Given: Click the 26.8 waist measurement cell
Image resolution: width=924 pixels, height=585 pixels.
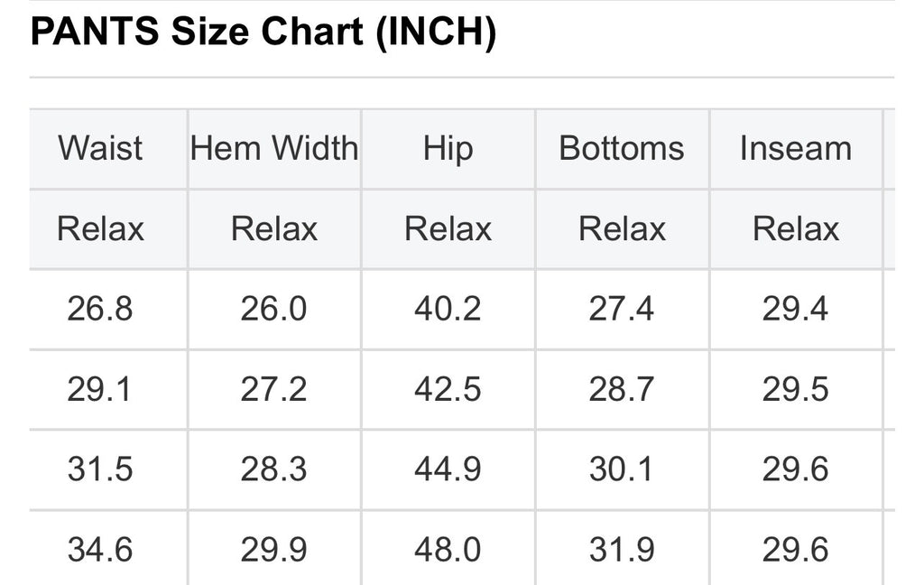Looking at the screenshot, I should click(100, 309).
